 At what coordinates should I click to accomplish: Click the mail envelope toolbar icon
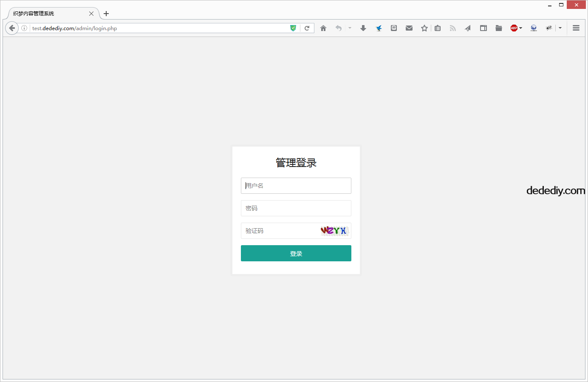(x=409, y=28)
